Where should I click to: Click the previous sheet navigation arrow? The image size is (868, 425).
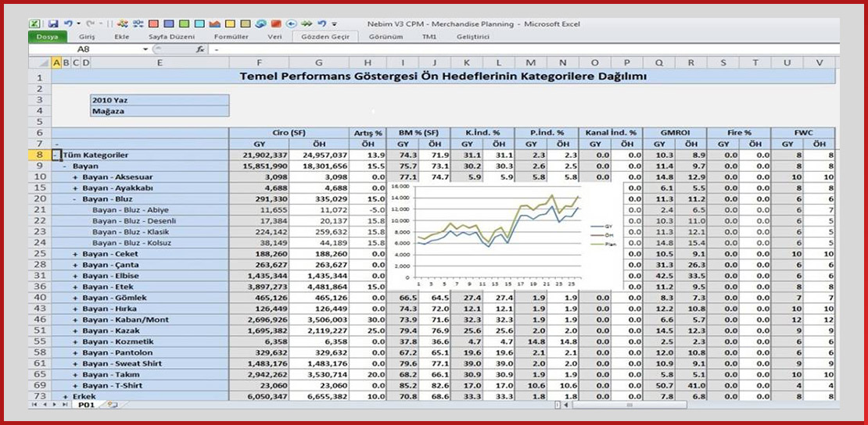coord(45,405)
